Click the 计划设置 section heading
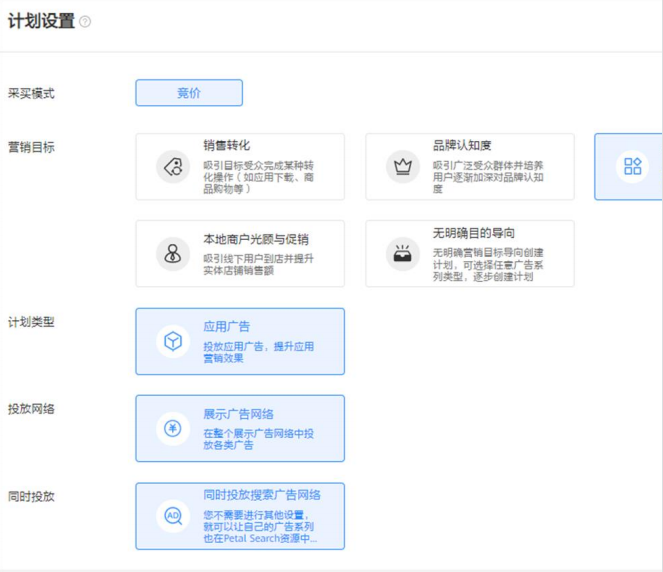The height and width of the screenshot is (572, 663). click(41, 21)
